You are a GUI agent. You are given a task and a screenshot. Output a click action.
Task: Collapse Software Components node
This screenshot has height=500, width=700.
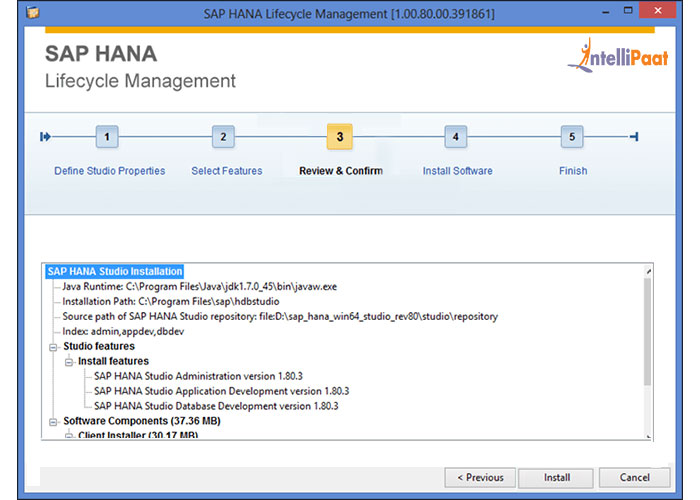click(x=53, y=422)
